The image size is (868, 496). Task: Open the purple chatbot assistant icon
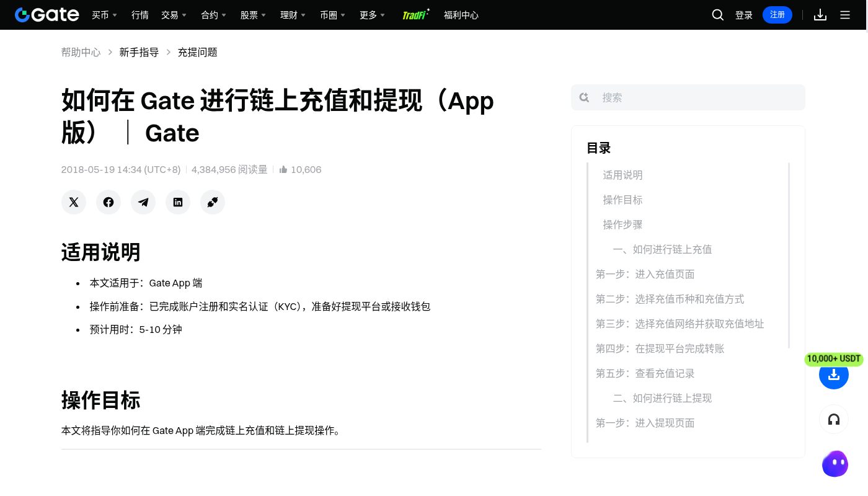835,464
